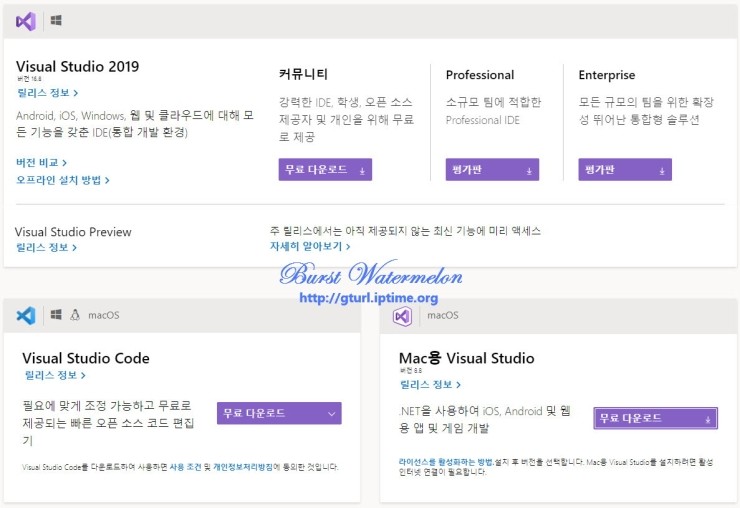Click the Professional heading

[x=480, y=75]
